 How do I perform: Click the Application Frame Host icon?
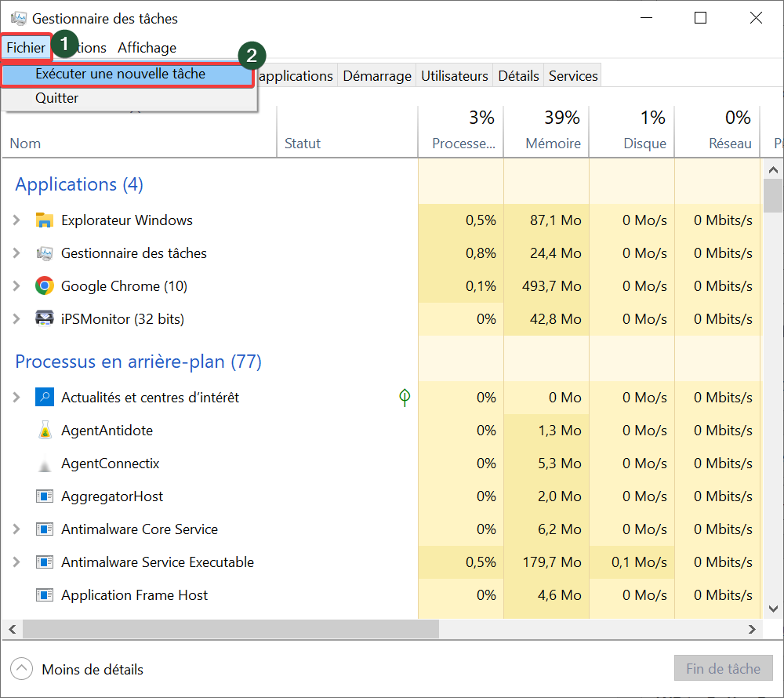45,595
